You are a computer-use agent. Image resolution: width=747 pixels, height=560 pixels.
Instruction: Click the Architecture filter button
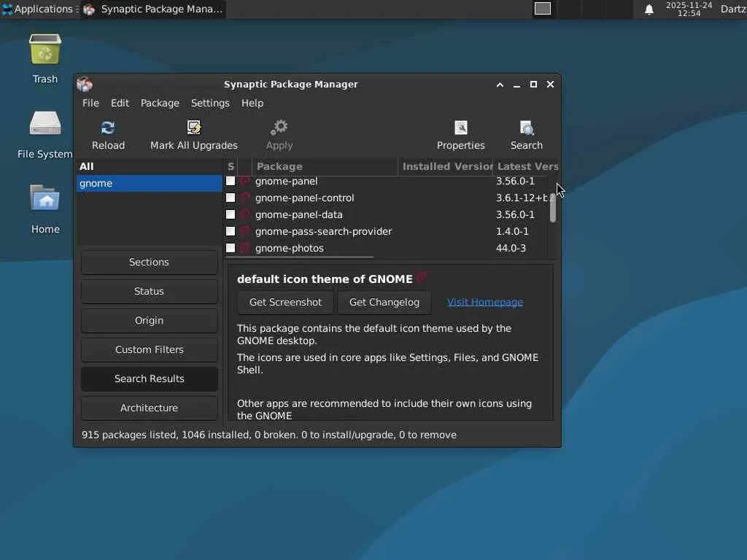[x=149, y=408]
